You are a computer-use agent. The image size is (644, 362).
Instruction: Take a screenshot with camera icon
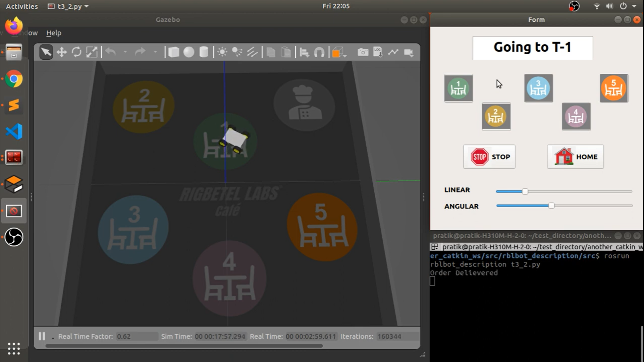(x=363, y=52)
